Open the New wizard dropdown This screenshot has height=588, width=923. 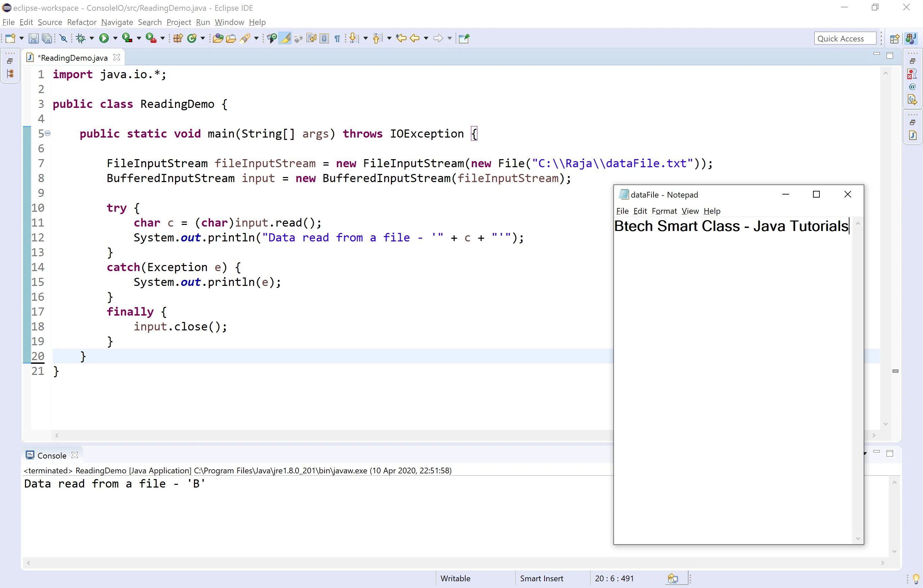(22, 38)
